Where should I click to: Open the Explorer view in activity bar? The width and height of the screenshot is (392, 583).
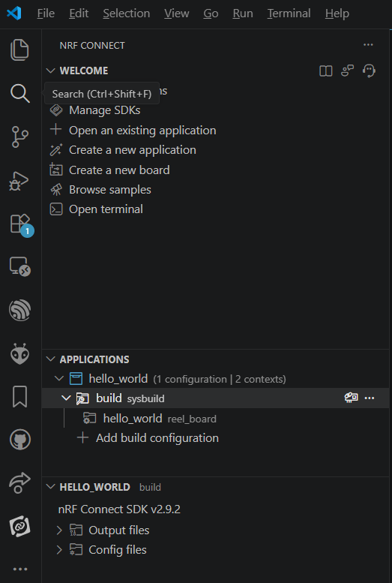coord(19,50)
